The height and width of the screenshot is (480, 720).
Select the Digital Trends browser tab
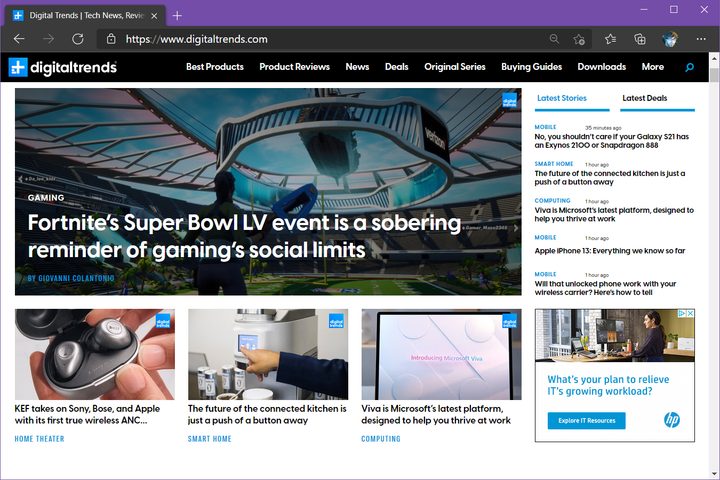click(85, 16)
